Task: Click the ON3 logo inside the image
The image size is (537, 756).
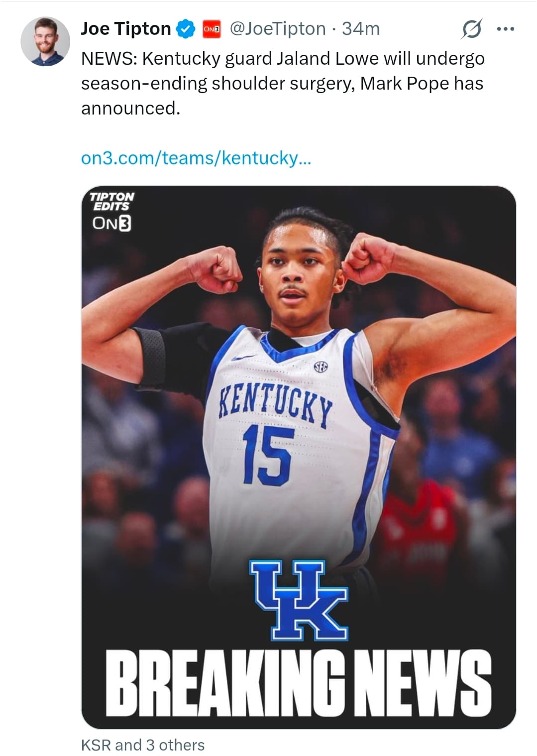Action: tap(112, 224)
